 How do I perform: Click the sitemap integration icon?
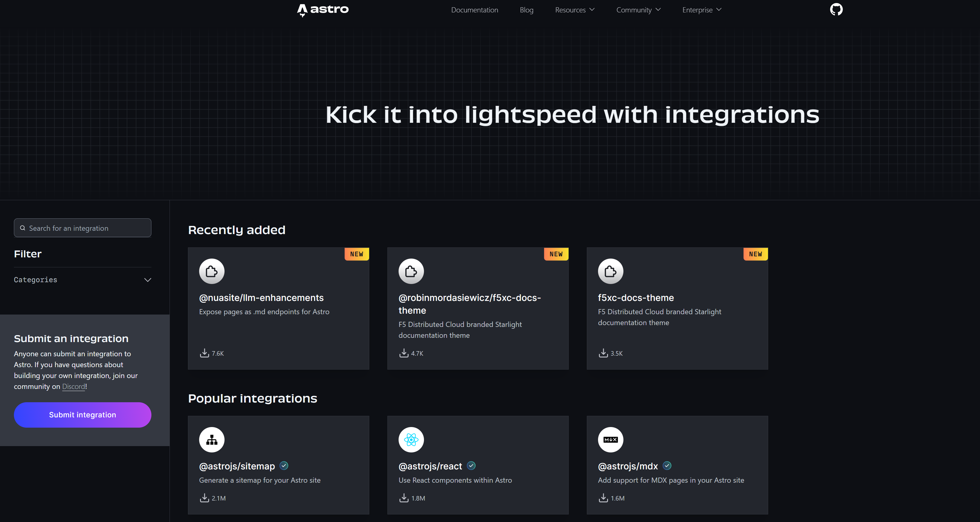[212, 440]
